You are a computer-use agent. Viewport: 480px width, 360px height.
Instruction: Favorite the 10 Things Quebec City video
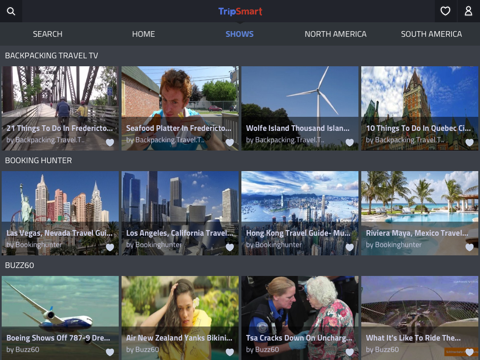click(x=469, y=142)
